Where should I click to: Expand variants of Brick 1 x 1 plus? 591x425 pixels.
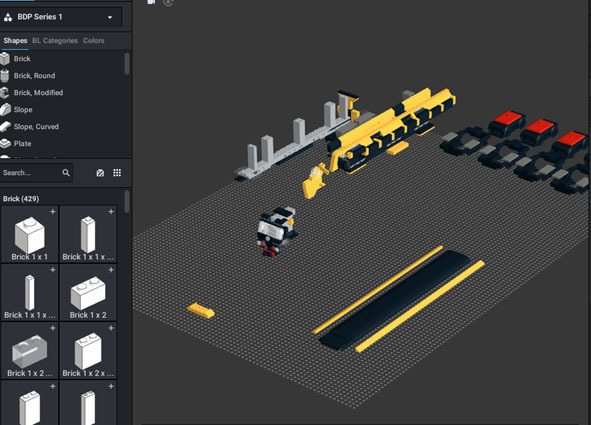pos(53,212)
